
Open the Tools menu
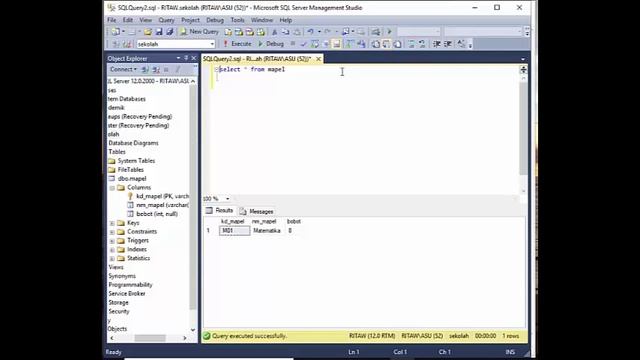tap(237, 20)
